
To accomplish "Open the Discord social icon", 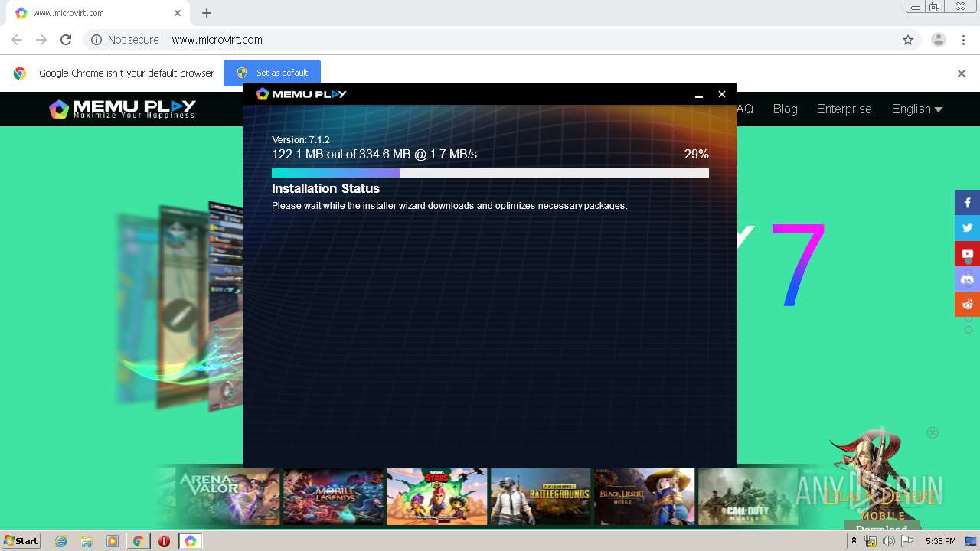I will point(967,279).
